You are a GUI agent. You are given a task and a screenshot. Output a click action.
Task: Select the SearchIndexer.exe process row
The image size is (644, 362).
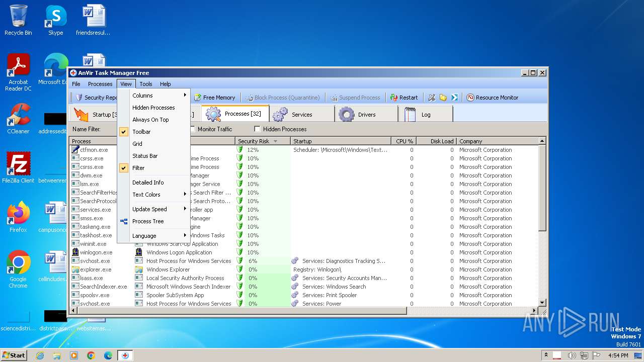click(304, 287)
